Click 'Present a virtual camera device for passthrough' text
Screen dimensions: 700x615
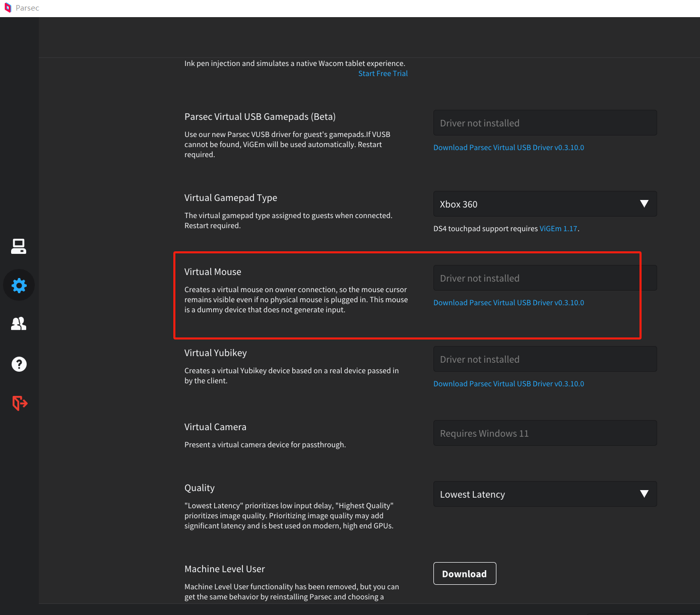point(265,445)
